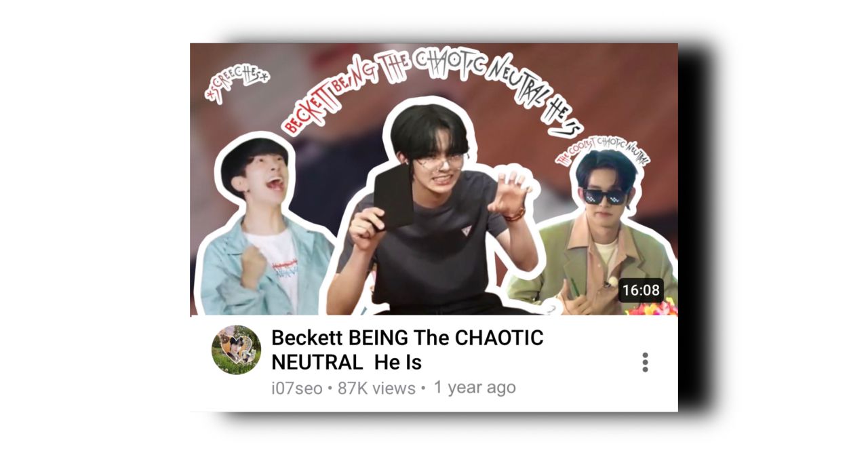
Task: Click the 87K views count
Action: pos(376,389)
